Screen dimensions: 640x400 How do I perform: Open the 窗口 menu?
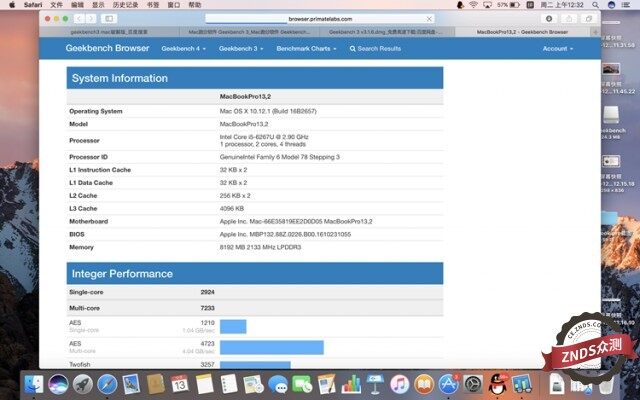[174, 5]
